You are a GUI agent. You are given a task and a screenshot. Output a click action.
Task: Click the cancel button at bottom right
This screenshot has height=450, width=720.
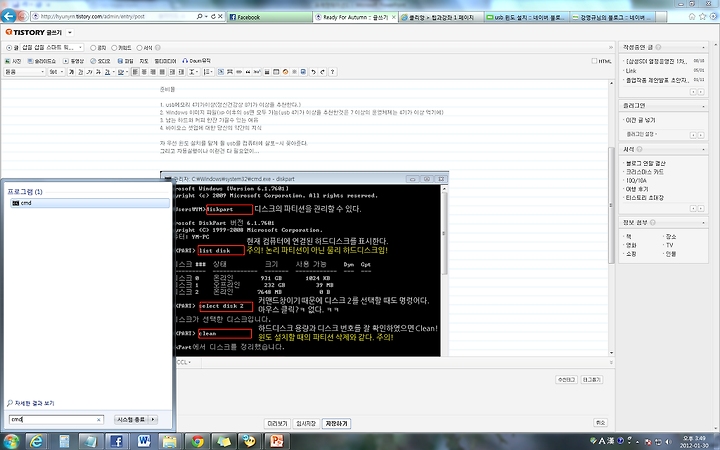[600, 422]
